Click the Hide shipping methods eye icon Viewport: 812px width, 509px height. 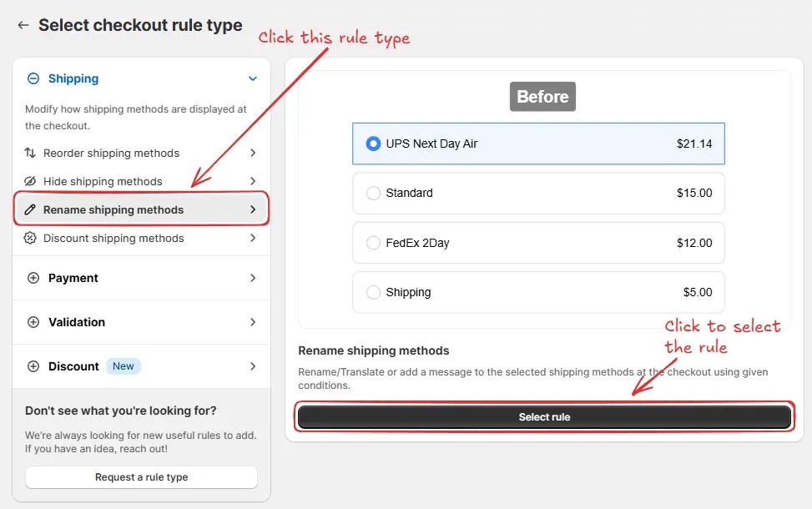pyautogui.click(x=30, y=181)
